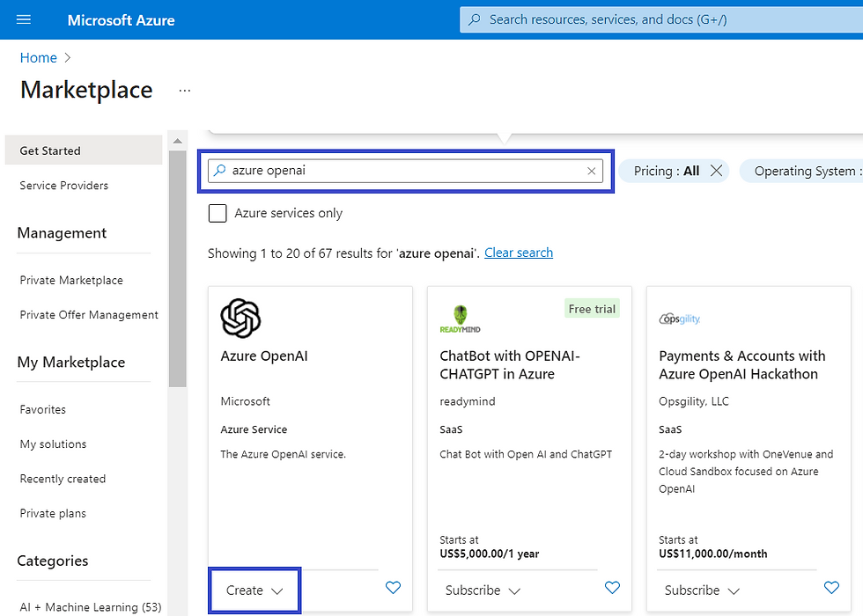Open My solutions
The image size is (863, 616).
pyautogui.click(x=54, y=444)
